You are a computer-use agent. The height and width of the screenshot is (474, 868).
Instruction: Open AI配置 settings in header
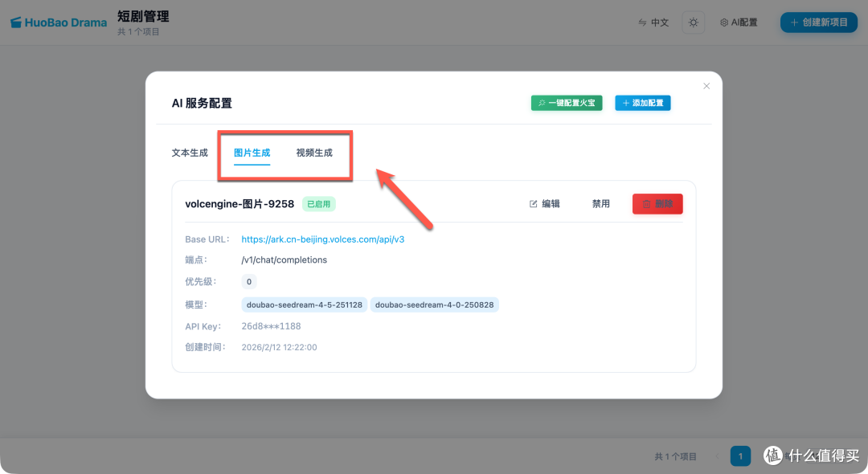(739, 22)
